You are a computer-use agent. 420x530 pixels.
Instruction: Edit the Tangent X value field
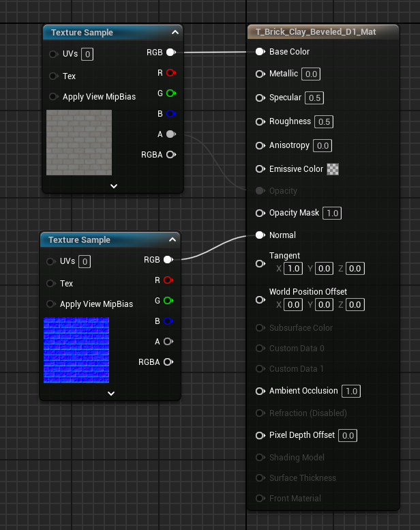click(293, 269)
